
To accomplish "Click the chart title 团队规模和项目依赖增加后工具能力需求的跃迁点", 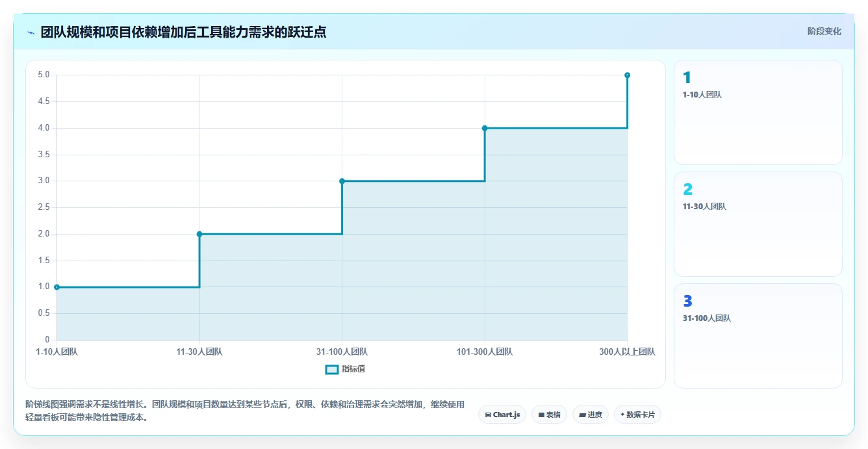I will pyautogui.click(x=183, y=32).
